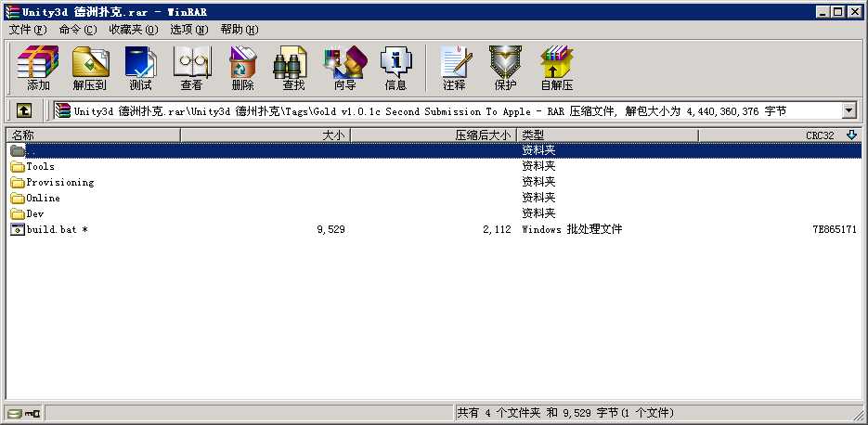Image resolution: width=868 pixels, height=425 pixels.
Task: Click the 测试 (Test) toolbar icon
Action: click(140, 61)
